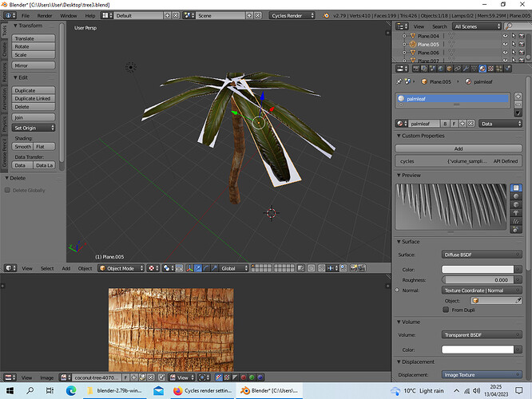Open the All Scenes outliner dropdown

coord(477,26)
